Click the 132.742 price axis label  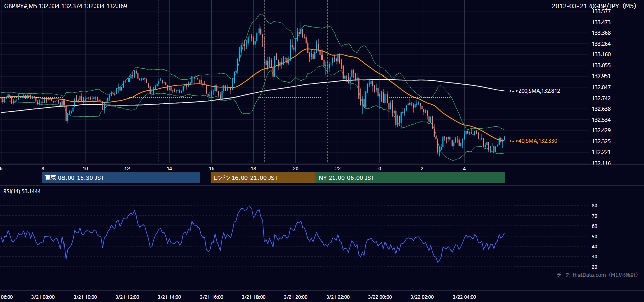[601, 98]
